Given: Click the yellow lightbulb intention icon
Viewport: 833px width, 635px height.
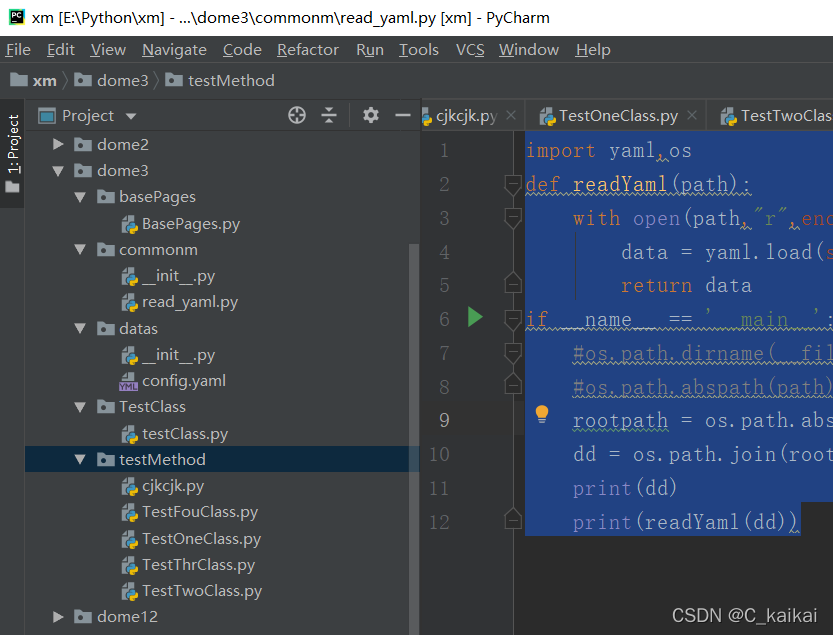Looking at the screenshot, I should click(x=542, y=414).
